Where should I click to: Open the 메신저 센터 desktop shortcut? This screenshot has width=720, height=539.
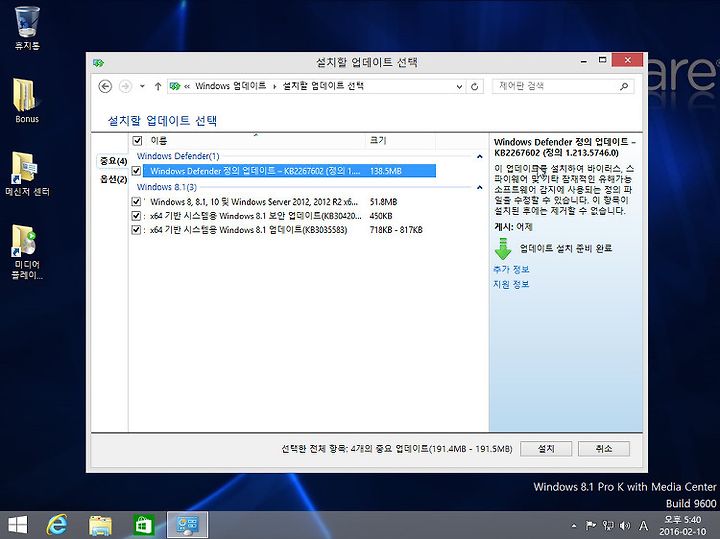tap(27, 174)
